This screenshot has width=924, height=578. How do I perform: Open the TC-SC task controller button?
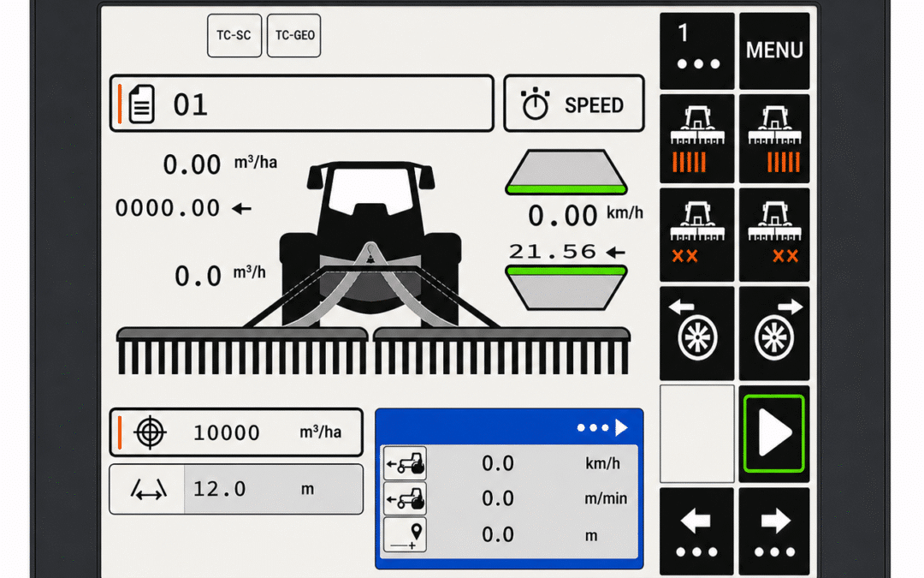(234, 35)
